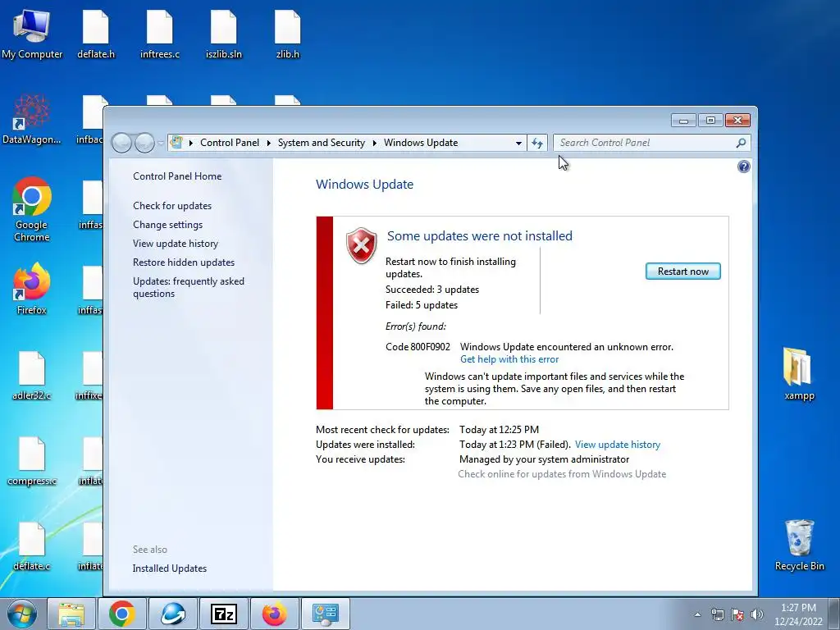Open Control Panel Home
Screen dimensions: 840x630
[x=177, y=176]
